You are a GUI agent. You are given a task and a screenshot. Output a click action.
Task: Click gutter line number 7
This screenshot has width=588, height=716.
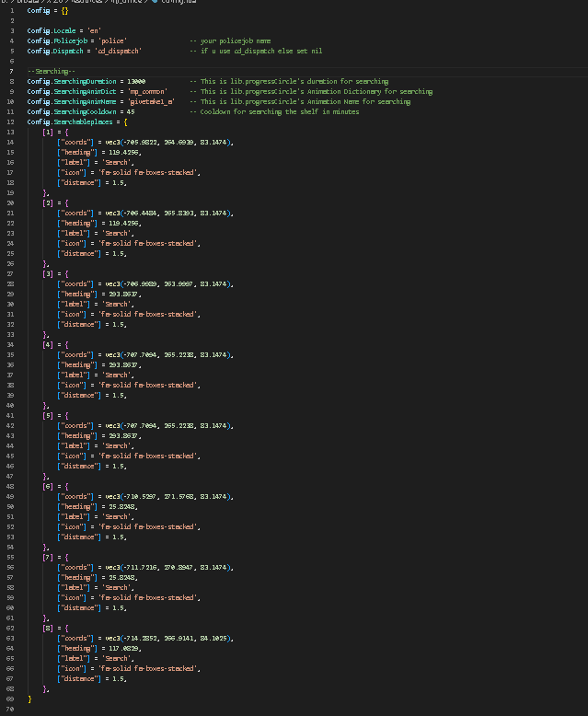pyautogui.click(x=11, y=71)
